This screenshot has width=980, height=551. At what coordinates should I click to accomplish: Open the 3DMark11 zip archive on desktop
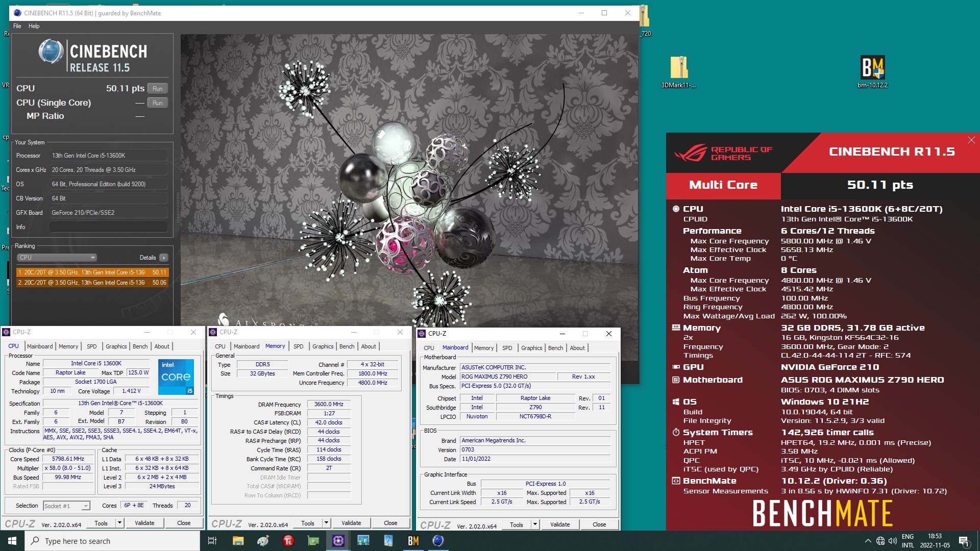[x=678, y=71]
